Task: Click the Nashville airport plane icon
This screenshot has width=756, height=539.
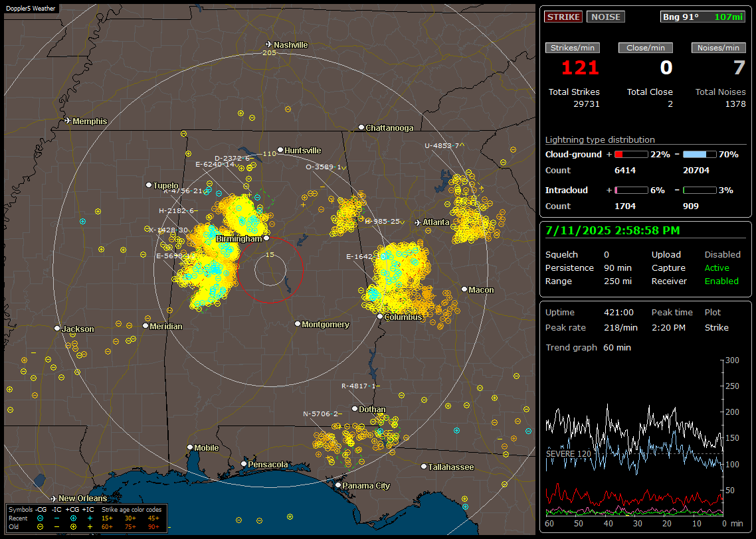Action: 268,44
